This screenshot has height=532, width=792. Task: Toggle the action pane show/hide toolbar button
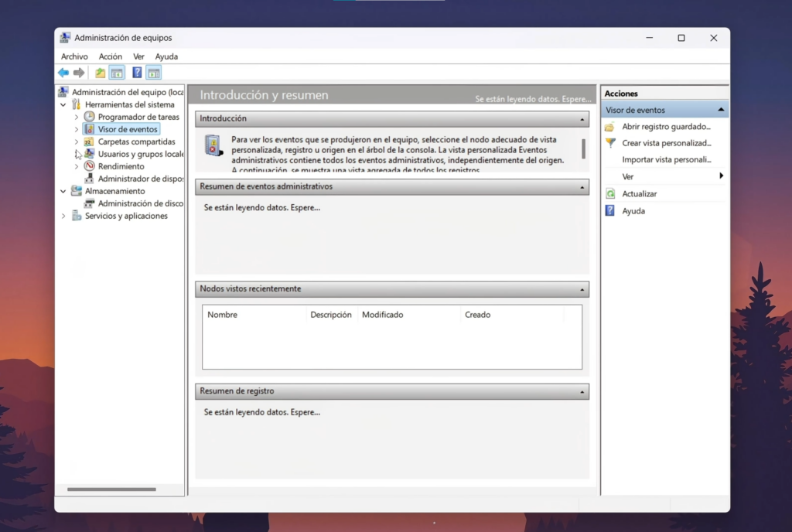pyautogui.click(x=154, y=73)
